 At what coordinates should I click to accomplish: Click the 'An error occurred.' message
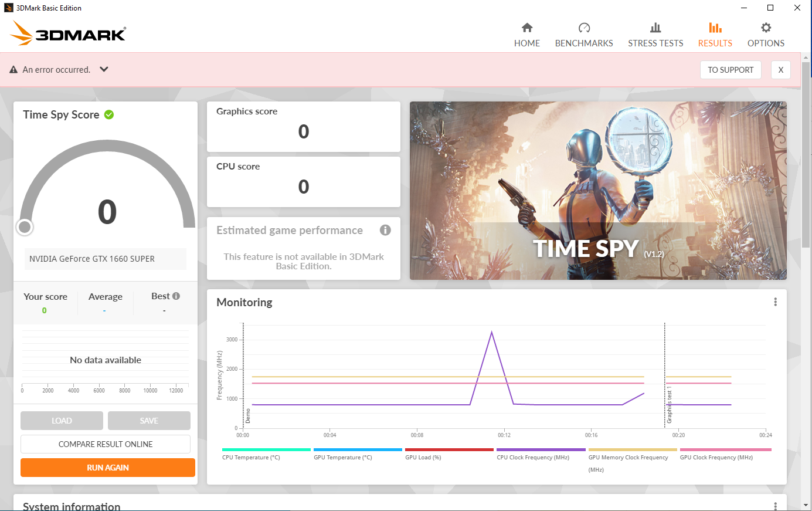pos(56,69)
